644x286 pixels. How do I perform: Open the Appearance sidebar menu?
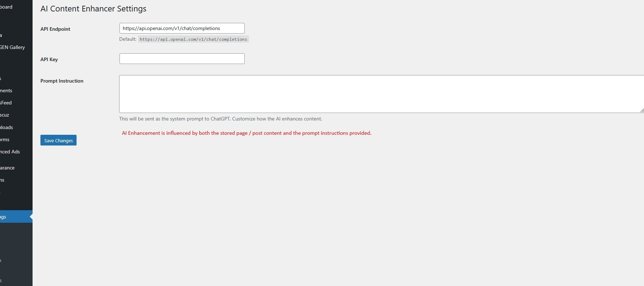[x=8, y=168]
